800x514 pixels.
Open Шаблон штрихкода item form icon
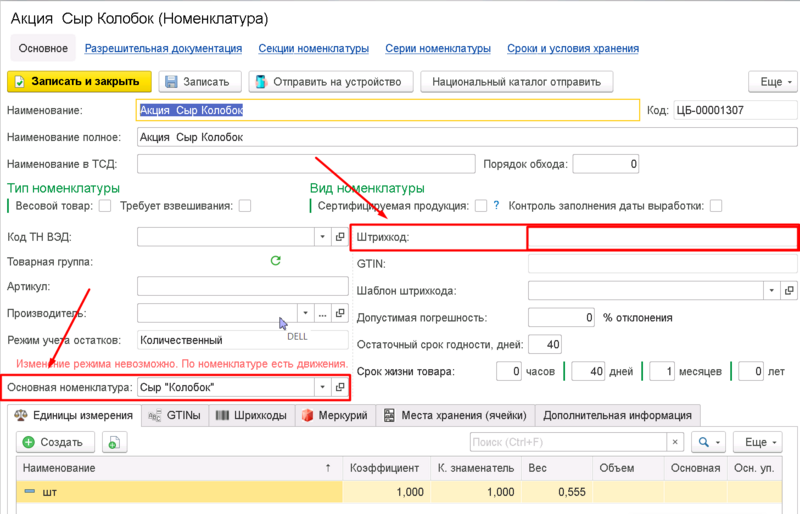[x=789, y=290]
